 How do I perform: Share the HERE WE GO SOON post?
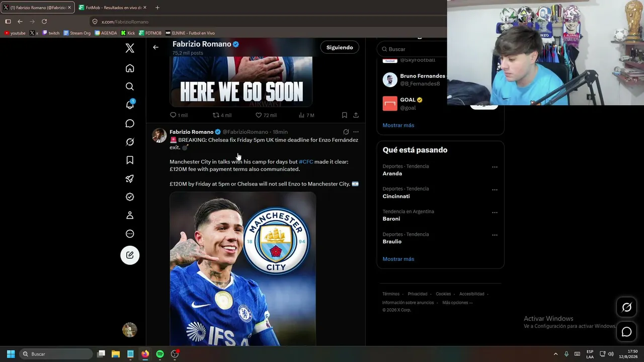pyautogui.click(x=356, y=115)
